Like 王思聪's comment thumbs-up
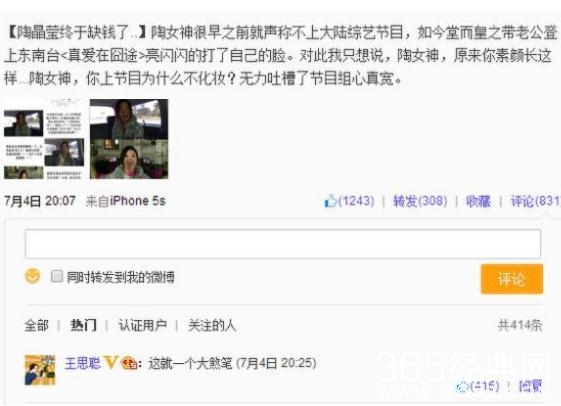This screenshot has height=406, width=561. pos(478,386)
